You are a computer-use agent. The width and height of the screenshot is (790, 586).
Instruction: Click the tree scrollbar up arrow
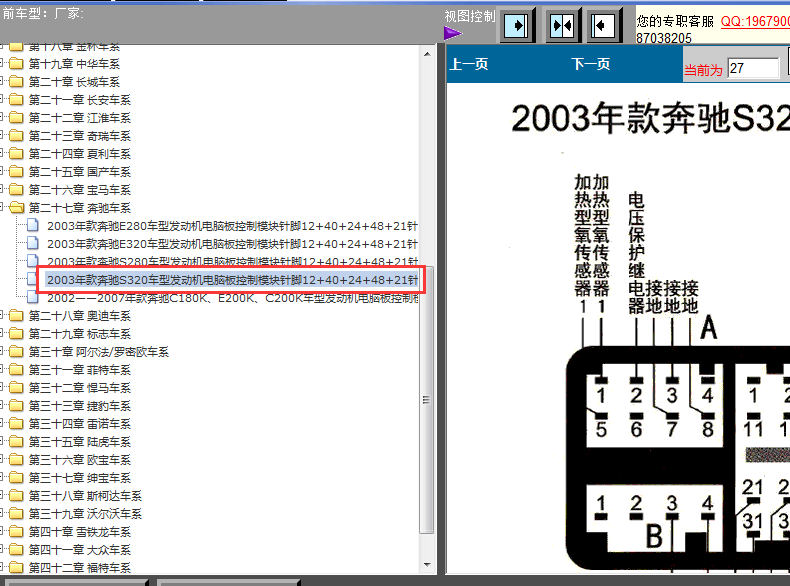click(427, 54)
